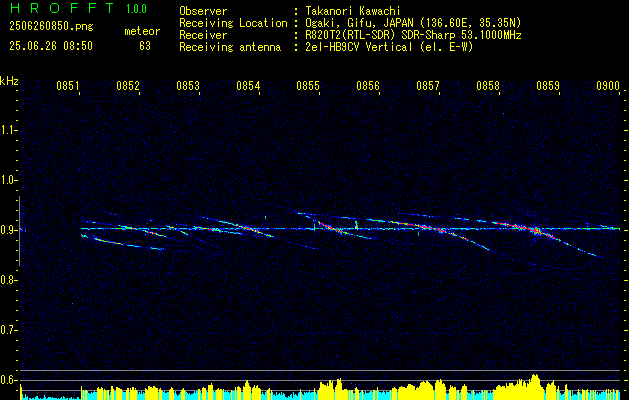Click the 0.8 kHz axis label
The image size is (629, 400).
(x=8, y=280)
